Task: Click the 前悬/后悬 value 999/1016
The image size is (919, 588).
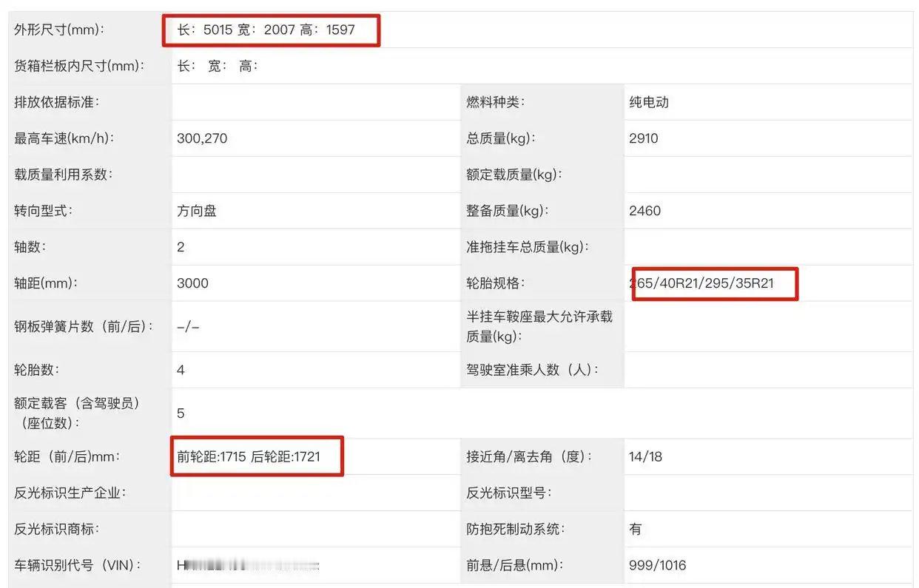Action: [656, 564]
